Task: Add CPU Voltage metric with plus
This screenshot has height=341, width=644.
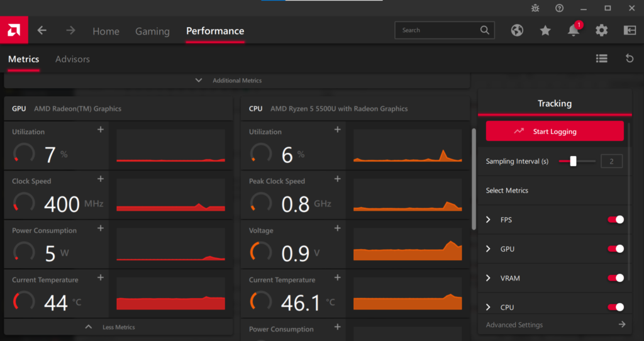Action: point(337,228)
